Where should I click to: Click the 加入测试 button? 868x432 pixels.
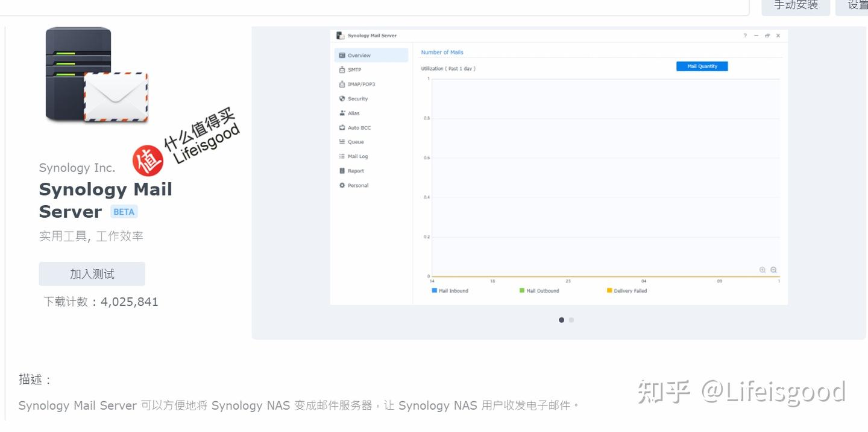[92, 274]
